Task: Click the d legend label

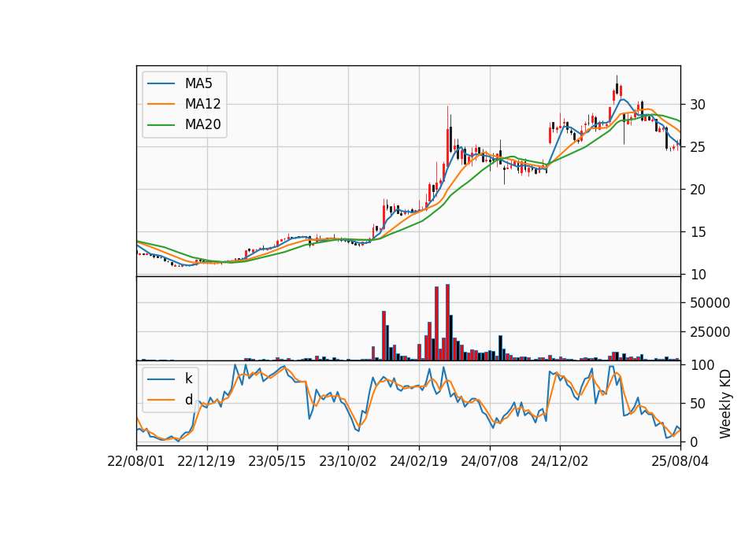Action: pyautogui.click(x=188, y=400)
